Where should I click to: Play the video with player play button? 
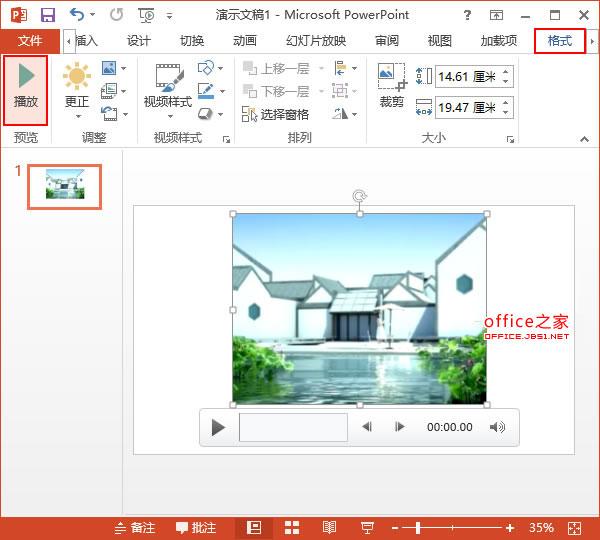coord(218,427)
